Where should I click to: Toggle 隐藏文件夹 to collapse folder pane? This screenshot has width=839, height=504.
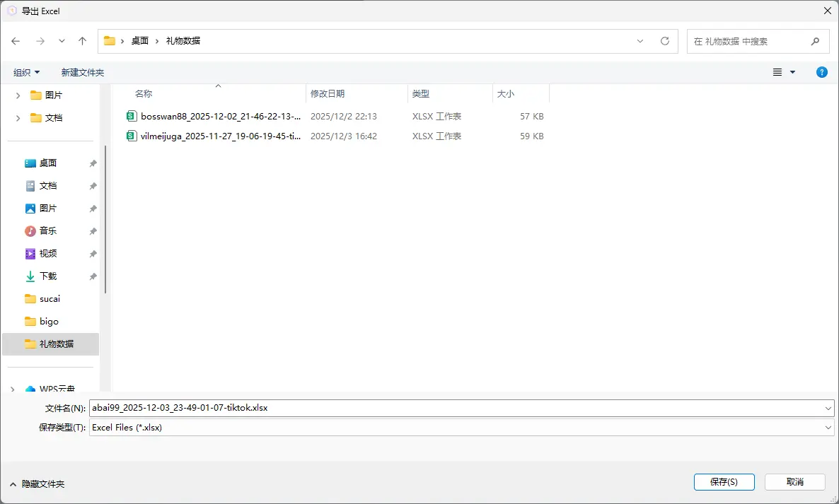36,484
